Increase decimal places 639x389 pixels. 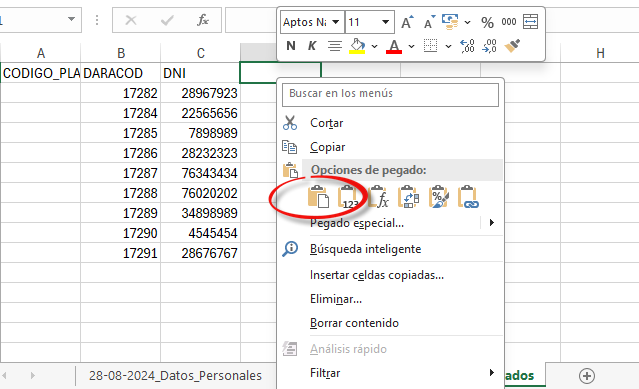pos(467,46)
